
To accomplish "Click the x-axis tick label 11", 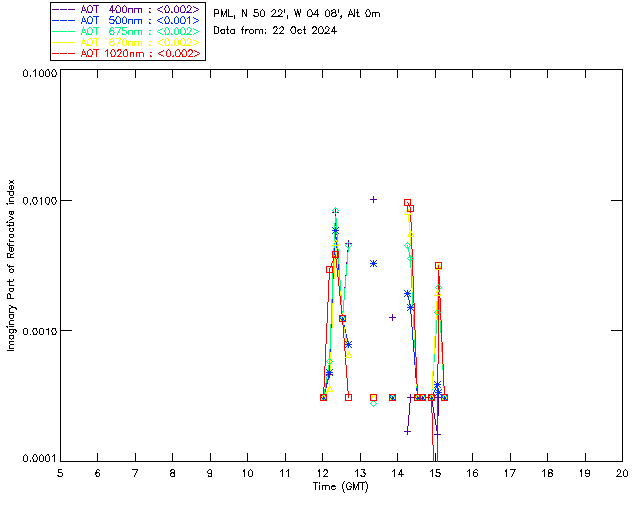I will (285, 473).
